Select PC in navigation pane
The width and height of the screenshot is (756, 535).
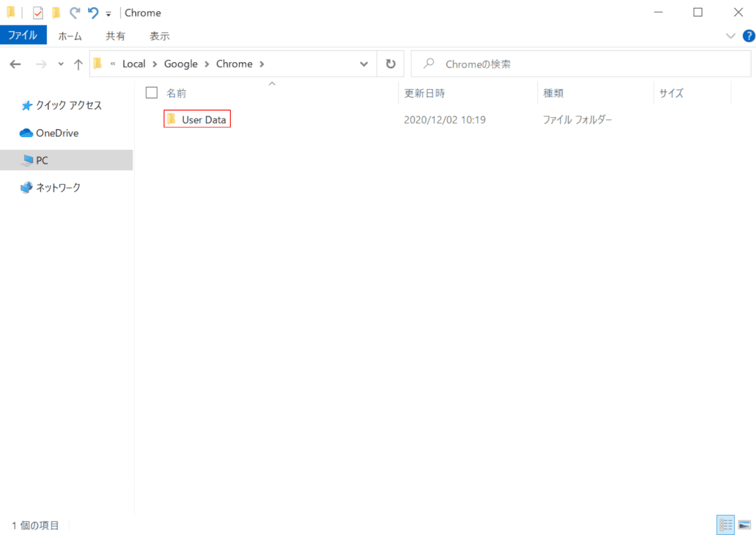tap(67, 160)
